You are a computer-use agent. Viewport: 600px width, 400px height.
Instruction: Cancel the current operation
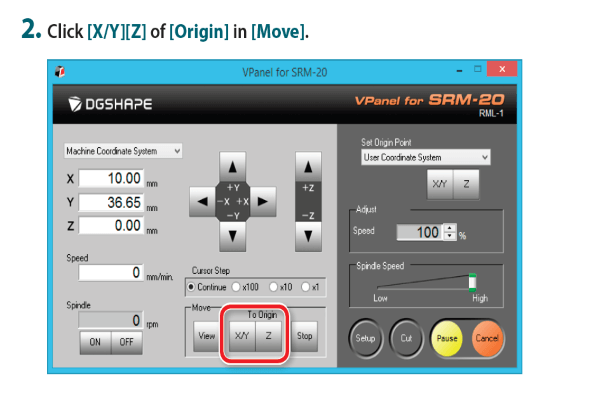pos(487,338)
